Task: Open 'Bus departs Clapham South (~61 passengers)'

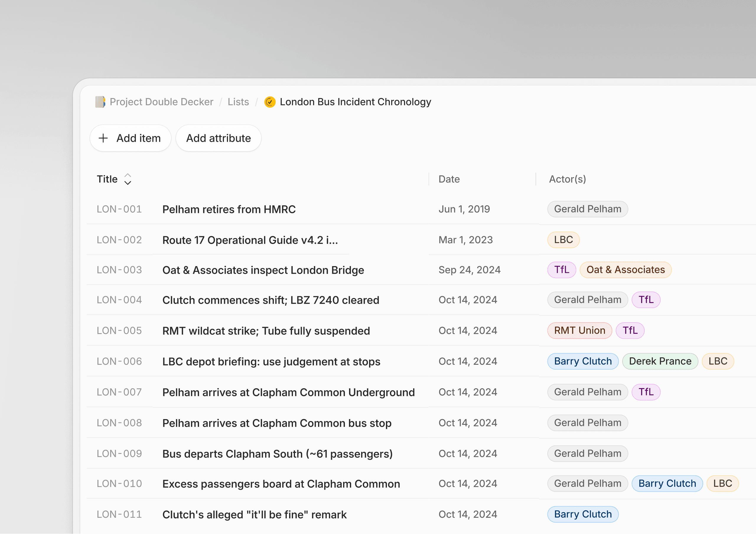Action: 278,454
